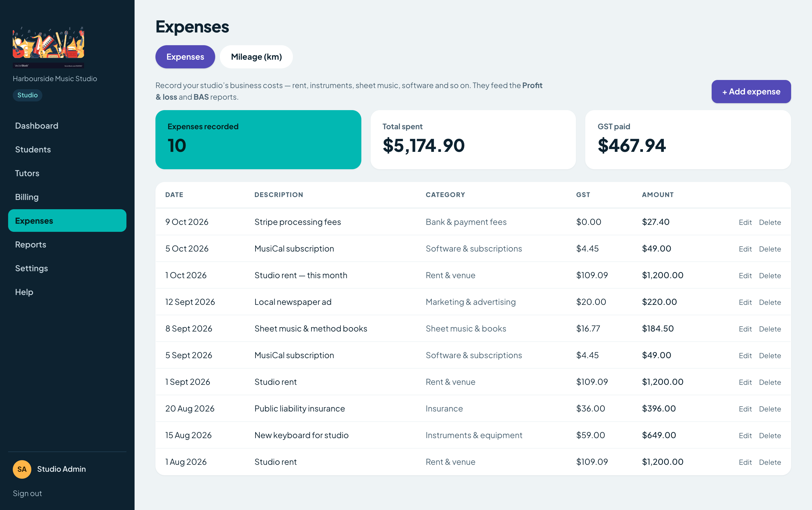Edit the 5 Oct MusiCal subscription
This screenshot has width=812, height=510.
click(745, 249)
